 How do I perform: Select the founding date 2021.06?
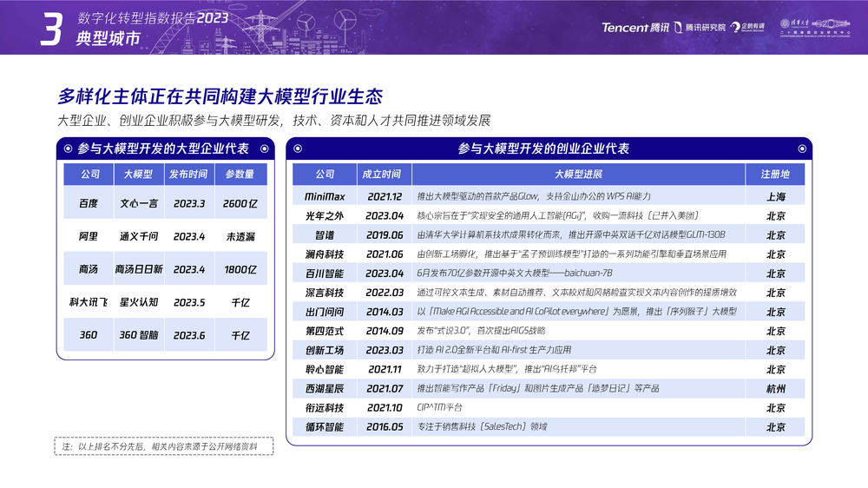385,254
